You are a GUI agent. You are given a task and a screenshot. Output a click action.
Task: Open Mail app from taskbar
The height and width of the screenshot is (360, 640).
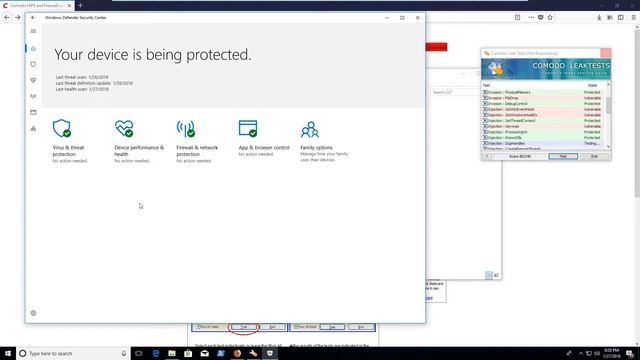tap(204, 353)
